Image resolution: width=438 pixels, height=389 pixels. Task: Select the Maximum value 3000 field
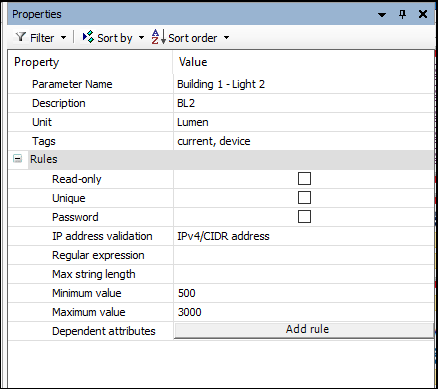[304, 312]
